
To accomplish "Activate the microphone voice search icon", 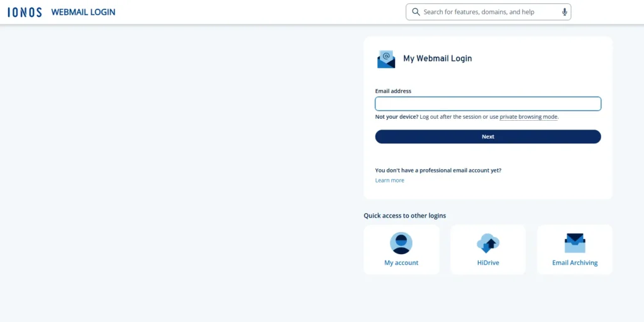I will coord(564,12).
